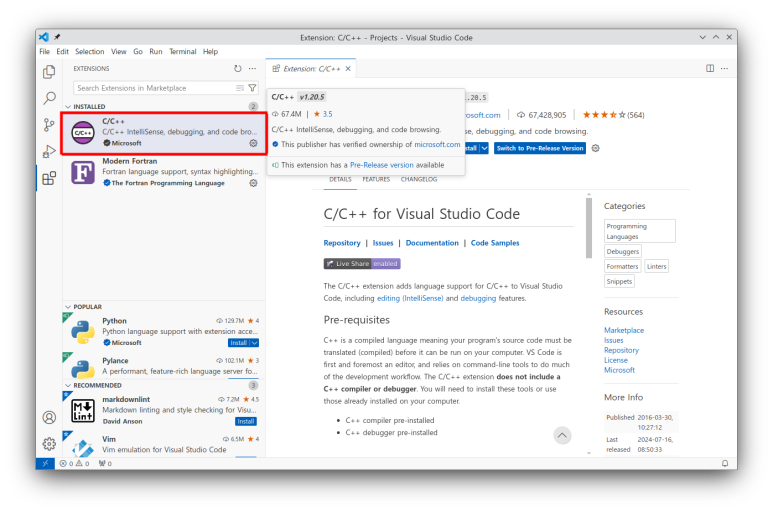Collapse the POPULAR section
The width and height of the screenshot is (773, 512).
68,307
